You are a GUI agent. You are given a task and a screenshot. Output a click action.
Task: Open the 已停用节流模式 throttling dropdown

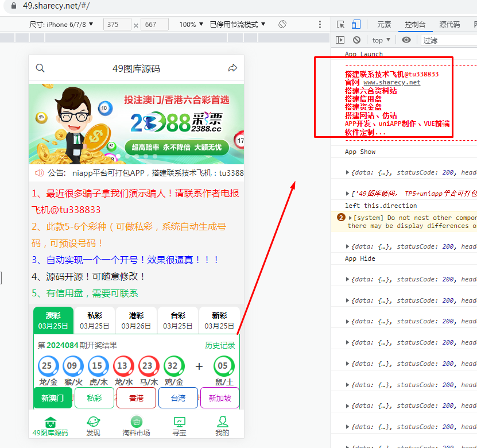(x=238, y=24)
